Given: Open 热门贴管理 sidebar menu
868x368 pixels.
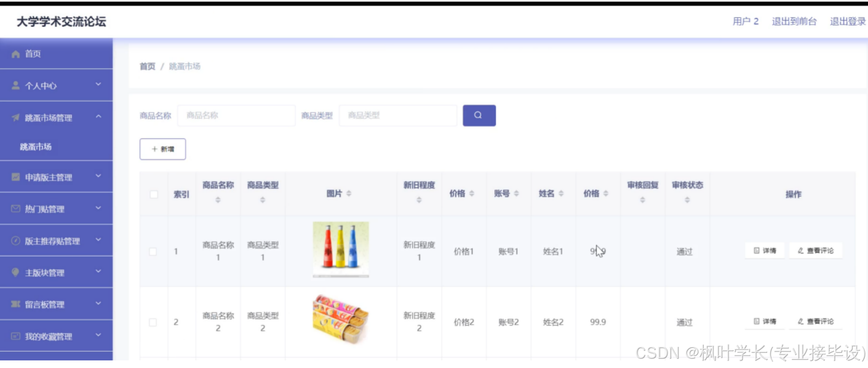Looking at the screenshot, I should coord(56,209).
